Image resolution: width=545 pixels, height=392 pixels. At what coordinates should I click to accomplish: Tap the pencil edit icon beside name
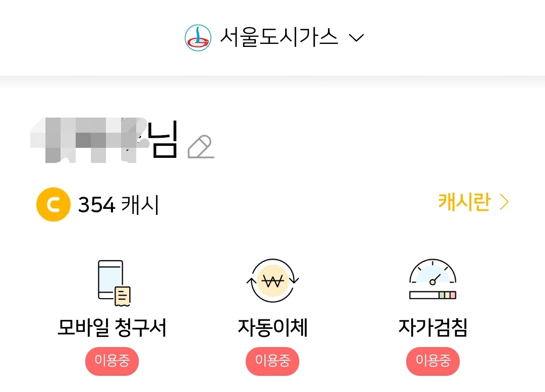coord(201,147)
